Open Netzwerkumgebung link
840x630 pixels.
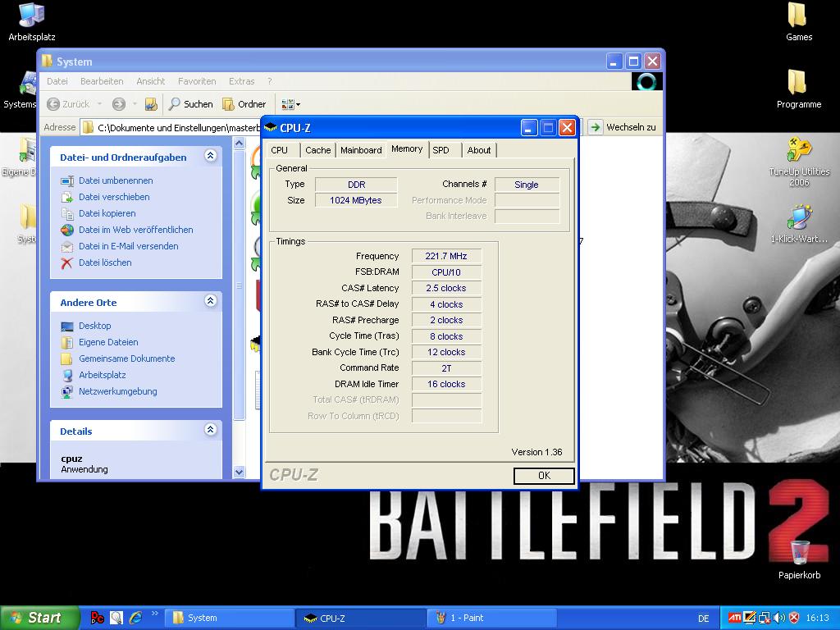(118, 391)
